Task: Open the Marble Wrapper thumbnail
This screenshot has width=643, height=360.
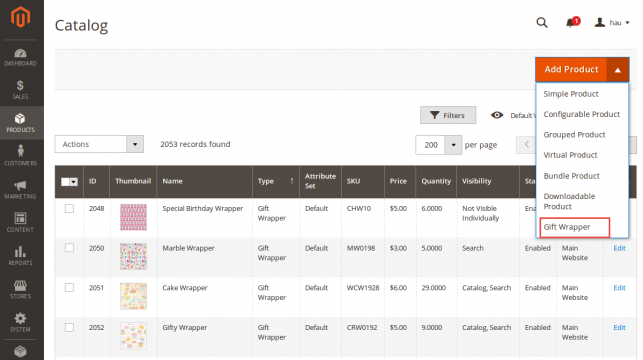Action: click(x=133, y=256)
